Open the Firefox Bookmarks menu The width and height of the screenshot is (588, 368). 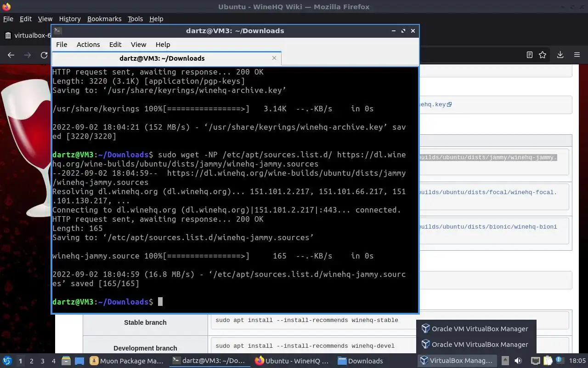pyautogui.click(x=104, y=19)
